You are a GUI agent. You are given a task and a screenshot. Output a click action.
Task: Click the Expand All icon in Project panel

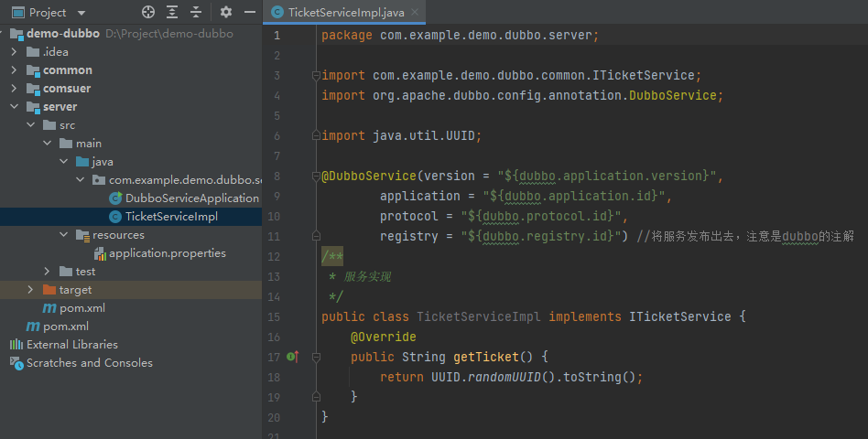pos(172,12)
